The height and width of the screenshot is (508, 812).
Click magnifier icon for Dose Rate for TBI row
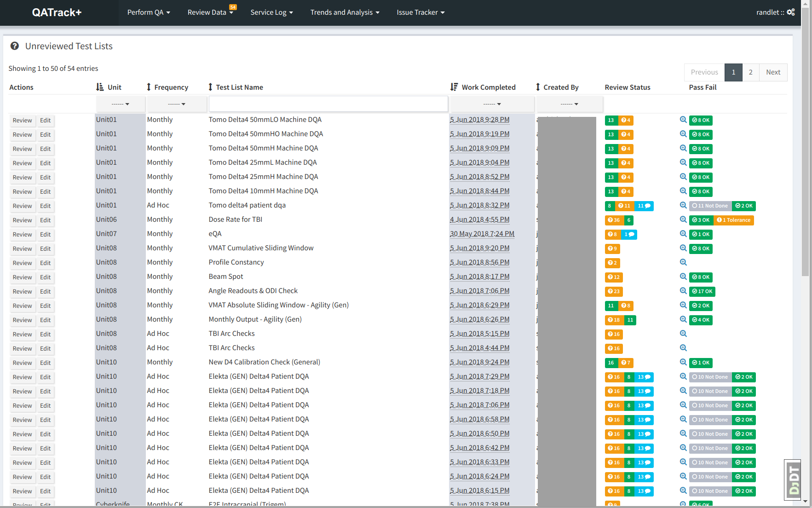tap(683, 219)
